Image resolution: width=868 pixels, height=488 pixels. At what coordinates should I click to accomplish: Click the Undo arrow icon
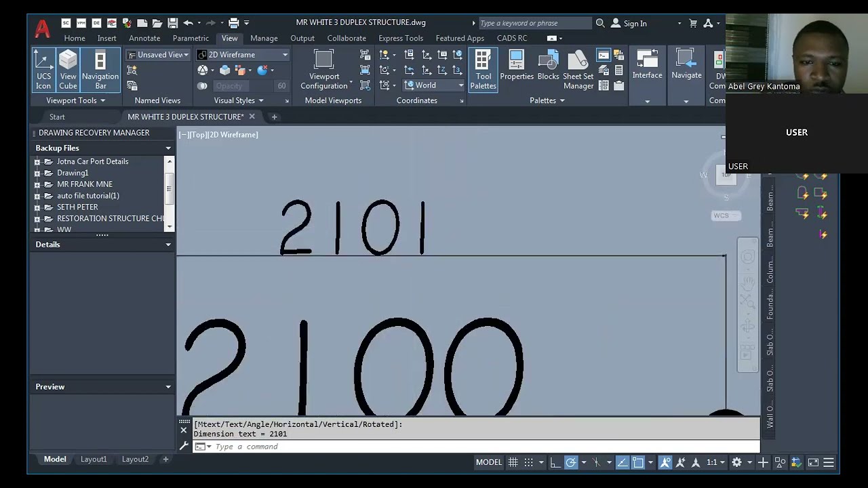189,23
